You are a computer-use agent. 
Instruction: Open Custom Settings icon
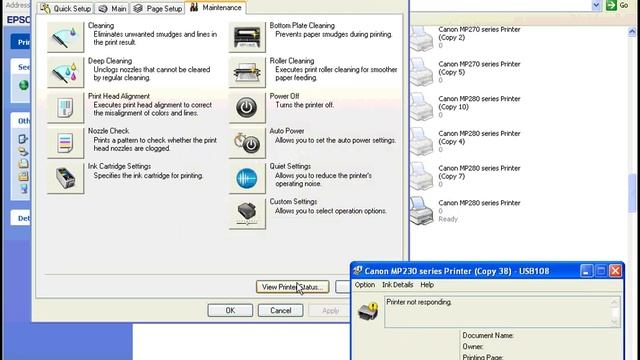click(x=247, y=214)
